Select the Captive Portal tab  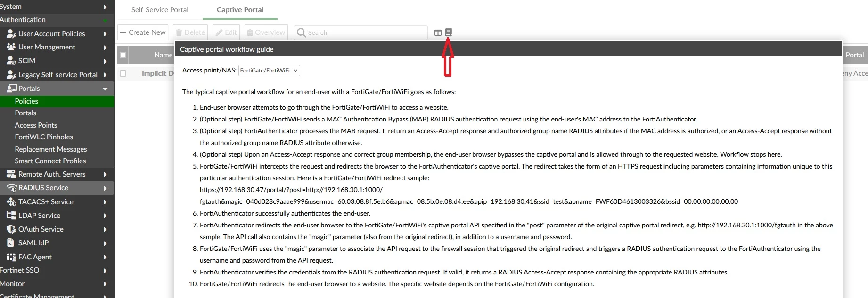coord(240,10)
